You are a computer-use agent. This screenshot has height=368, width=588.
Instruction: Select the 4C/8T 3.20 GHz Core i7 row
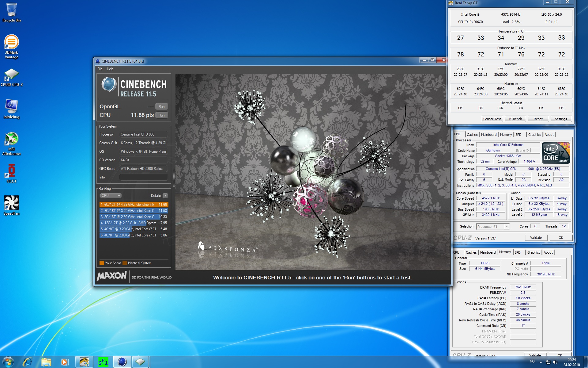[x=134, y=229]
